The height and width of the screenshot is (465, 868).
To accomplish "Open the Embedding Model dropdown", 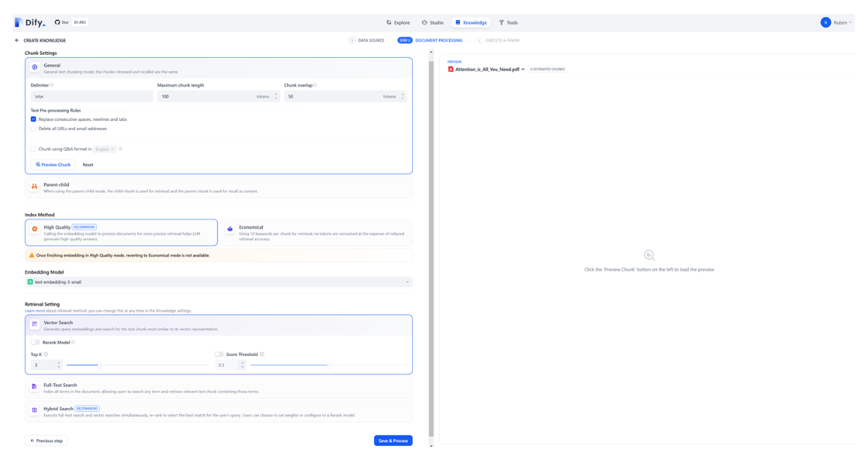I will tap(219, 282).
